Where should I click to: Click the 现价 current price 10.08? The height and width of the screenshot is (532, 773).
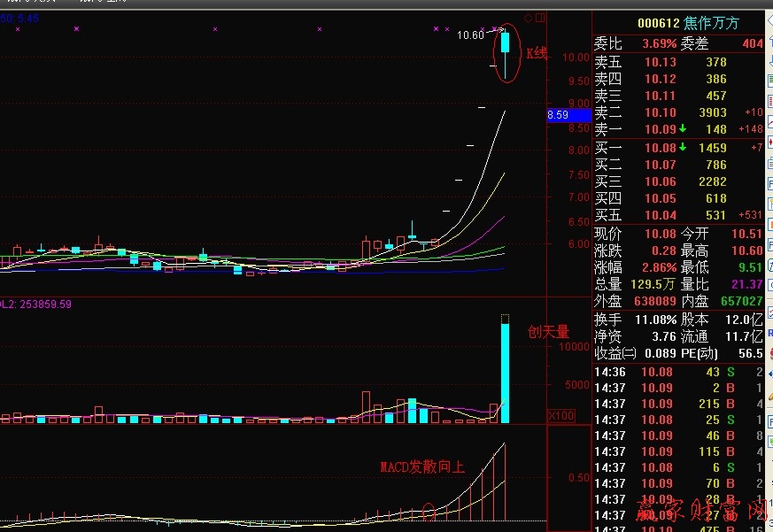tap(659, 234)
